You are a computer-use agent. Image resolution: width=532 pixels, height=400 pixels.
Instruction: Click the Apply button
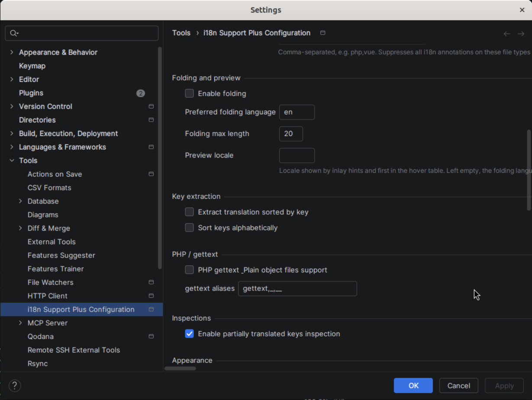[x=504, y=386]
